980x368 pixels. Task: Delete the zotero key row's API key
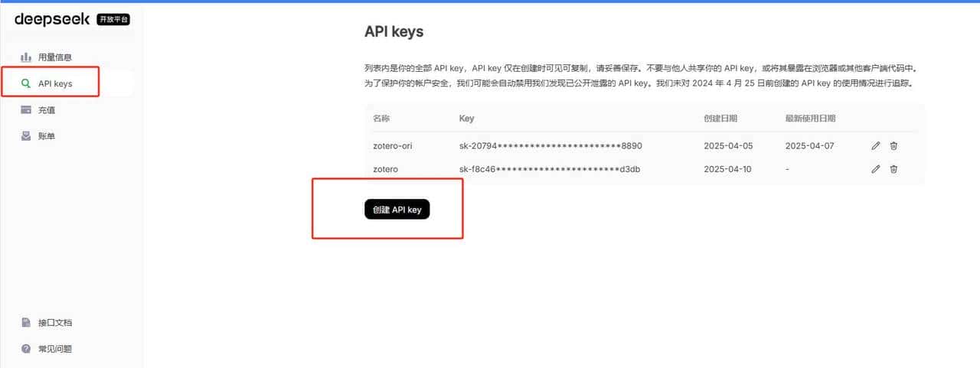(893, 169)
